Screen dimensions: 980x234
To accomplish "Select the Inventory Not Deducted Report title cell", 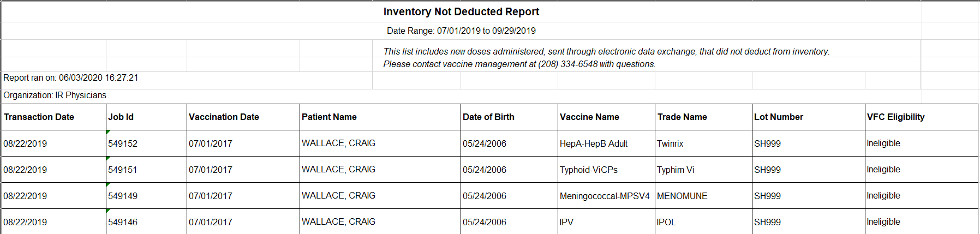I will tap(461, 11).
